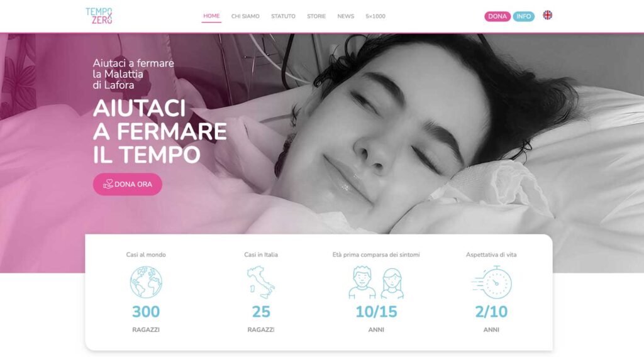This screenshot has width=644, height=357.
Task: Click the Dona Ora button
Action: [127, 184]
